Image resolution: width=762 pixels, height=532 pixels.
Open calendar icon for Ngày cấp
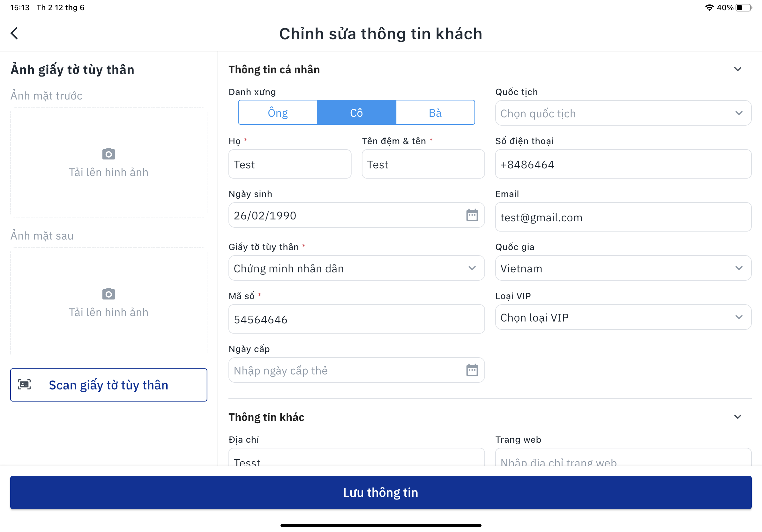(472, 370)
